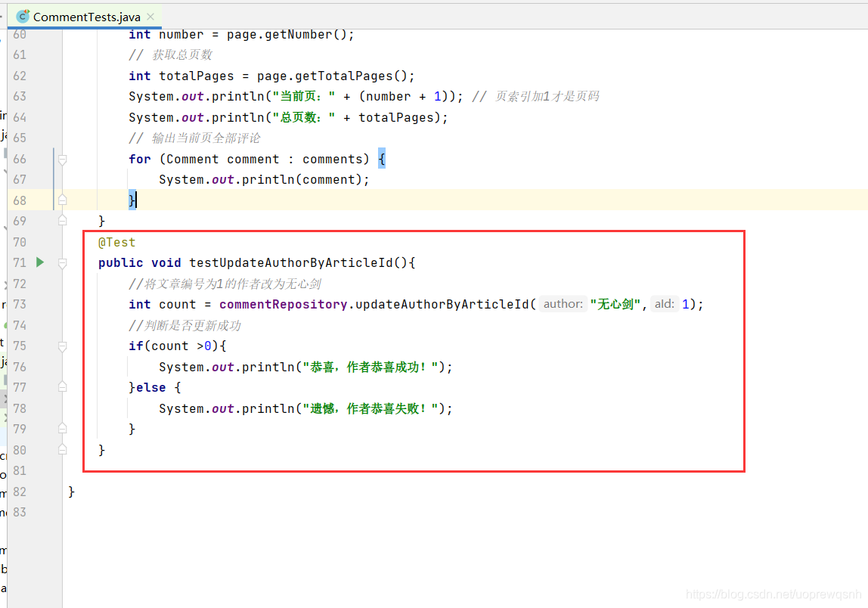Click 'public void' keywords on line 71
Image resolution: width=868 pixels, height=608 pixels.
point(140,262)
